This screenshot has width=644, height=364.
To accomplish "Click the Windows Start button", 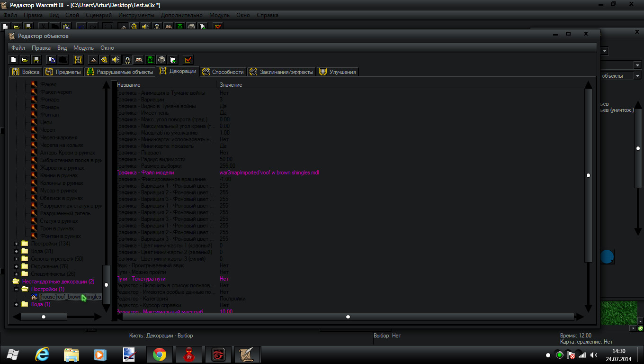I will point(13,355).
